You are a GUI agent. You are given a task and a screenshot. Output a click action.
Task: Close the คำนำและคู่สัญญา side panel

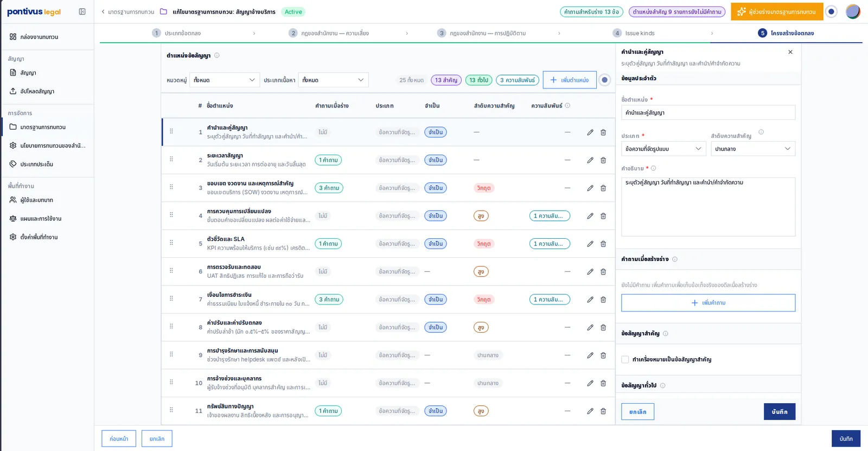790,52
